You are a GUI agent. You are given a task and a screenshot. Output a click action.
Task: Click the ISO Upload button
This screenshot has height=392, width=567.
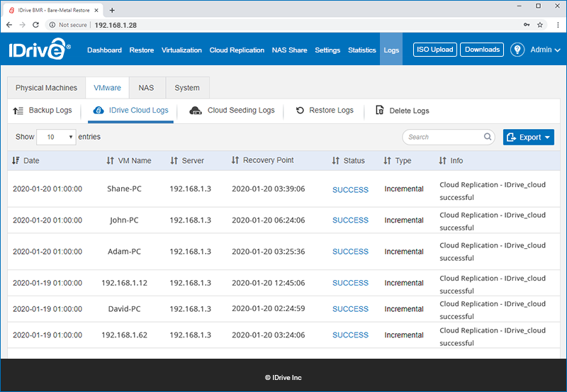[x=435, y=50]
